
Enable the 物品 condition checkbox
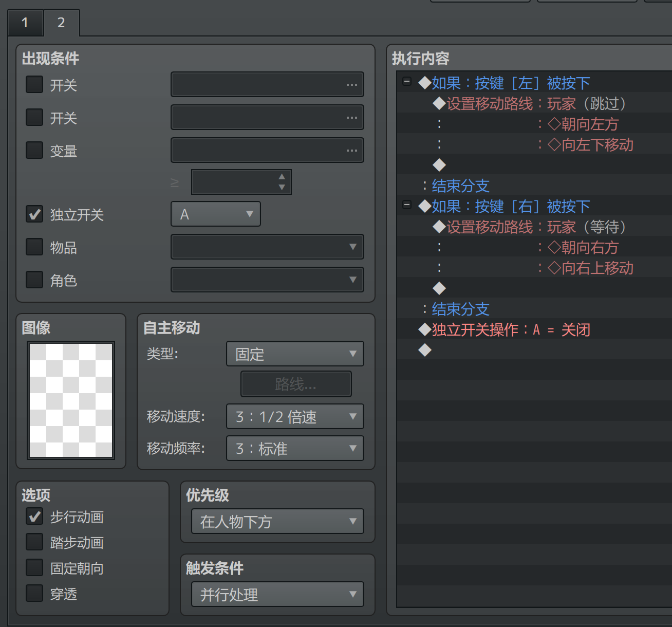[x=34, y=247]
